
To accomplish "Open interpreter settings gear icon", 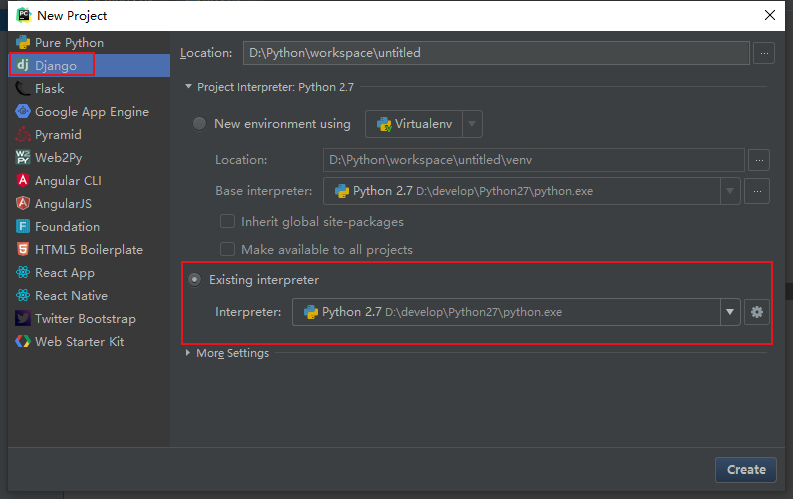I will [757, 312].
